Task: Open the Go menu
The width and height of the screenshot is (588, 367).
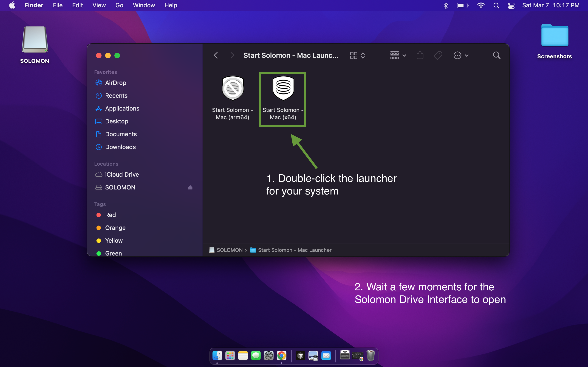Action: pyautogui.click(x=119, y=5)
